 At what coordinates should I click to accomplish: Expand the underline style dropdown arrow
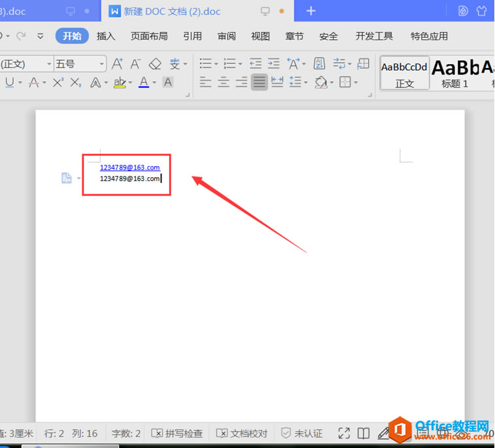point(20,82)
